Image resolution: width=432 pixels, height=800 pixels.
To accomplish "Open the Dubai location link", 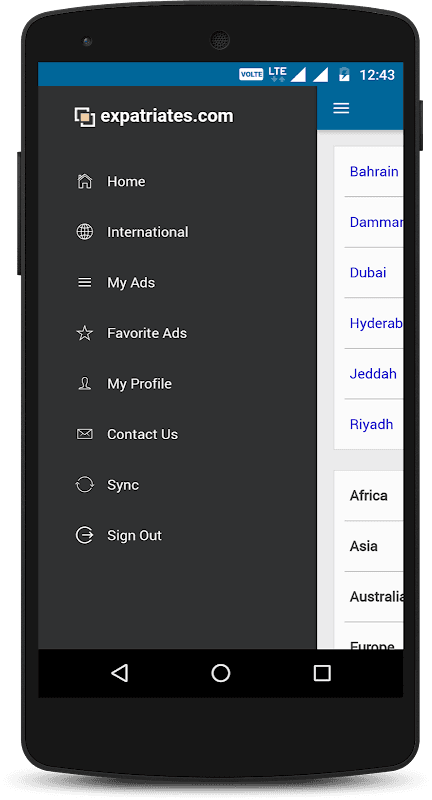I will [x=368, y=272].
